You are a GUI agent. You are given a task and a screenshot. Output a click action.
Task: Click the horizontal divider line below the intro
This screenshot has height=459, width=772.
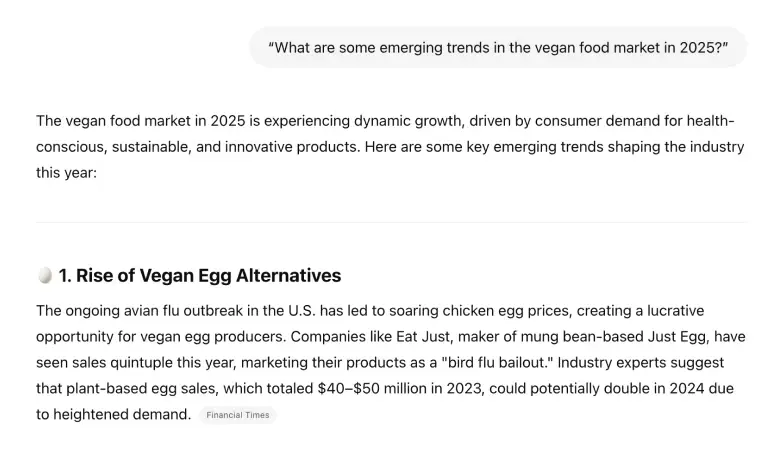pyautogui.click(x=391, y=222)
